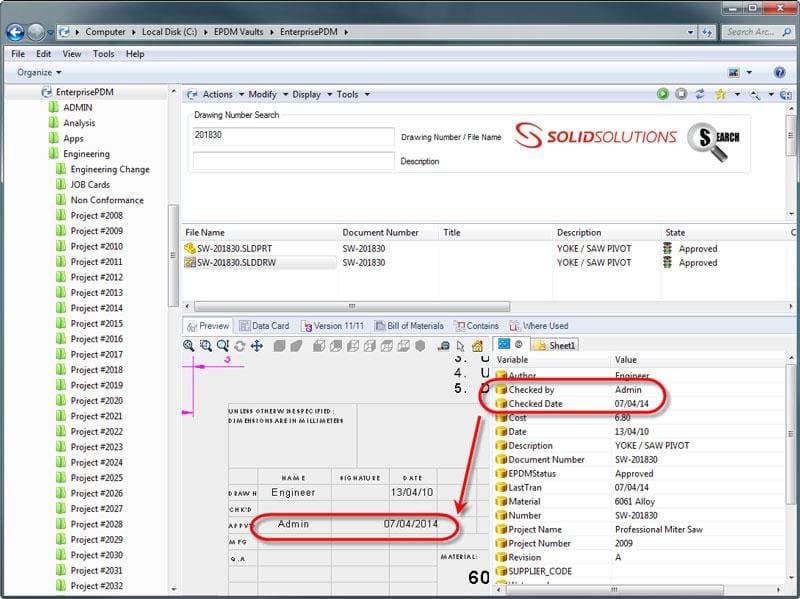Open the Actions dropdown menu

[x=217, y=95]
